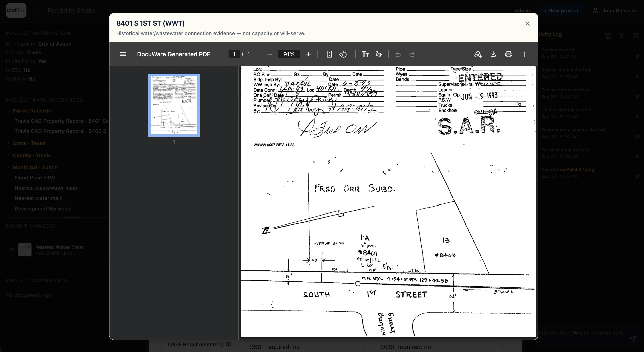The height and width of the screenshot is (352, 644).
Task: Zoom out the PDF with minus
Action: pyautogui.click(x=270, y=54)
